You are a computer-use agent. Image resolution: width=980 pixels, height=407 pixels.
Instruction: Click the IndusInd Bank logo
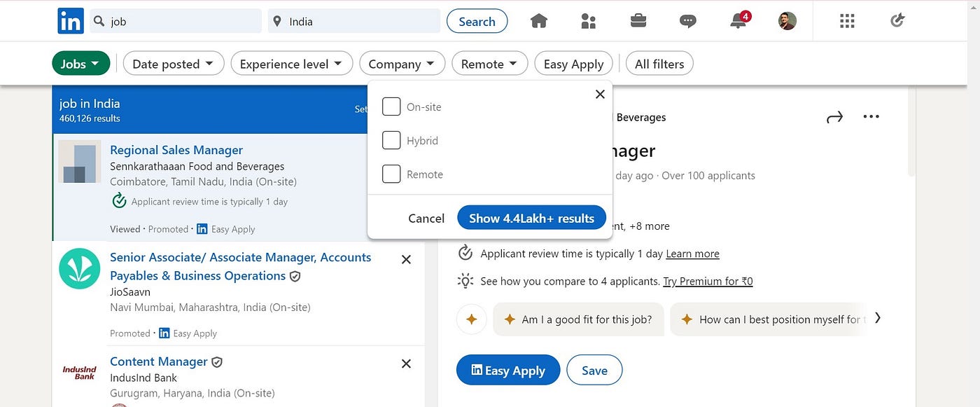point(80,372)
